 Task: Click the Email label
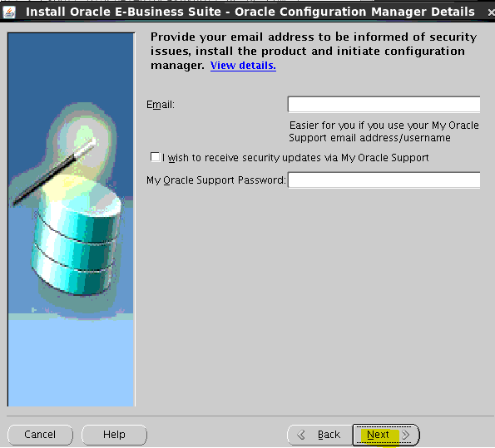(x=161, y=105)
